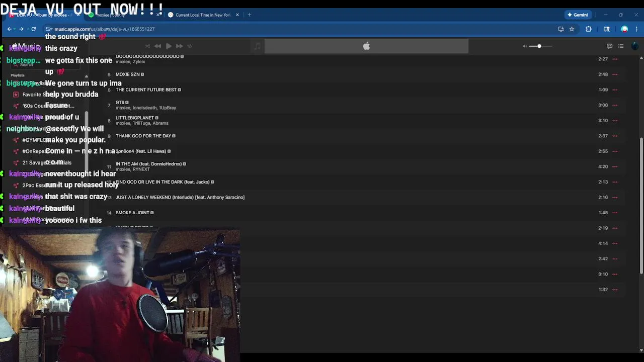Screen dimensions: 644x362
Task: Open Gemini in Chrome
Action: point(577,15)
